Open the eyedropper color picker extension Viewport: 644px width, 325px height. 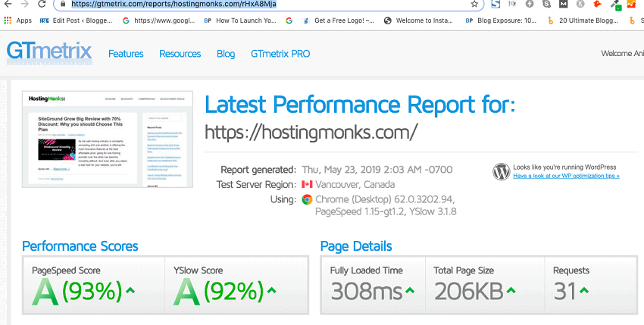click(x=615, y=5)
